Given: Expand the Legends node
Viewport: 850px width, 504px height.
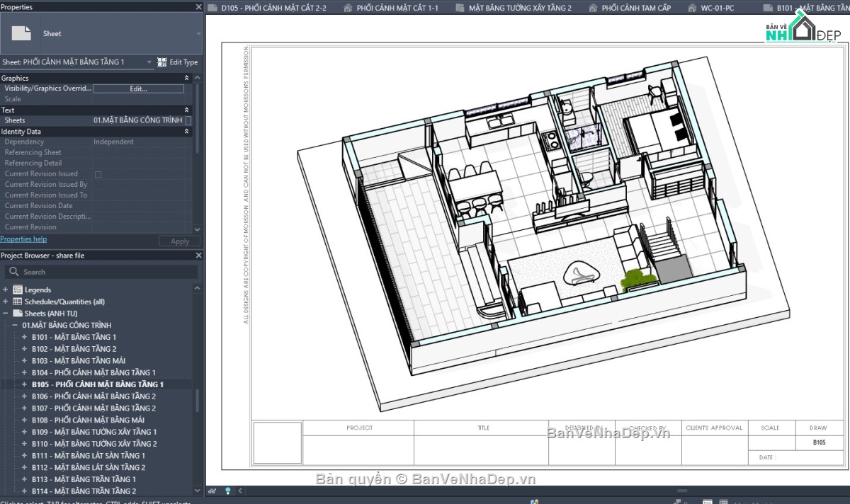Looking at the screenshot, I should tap(6, 290).
